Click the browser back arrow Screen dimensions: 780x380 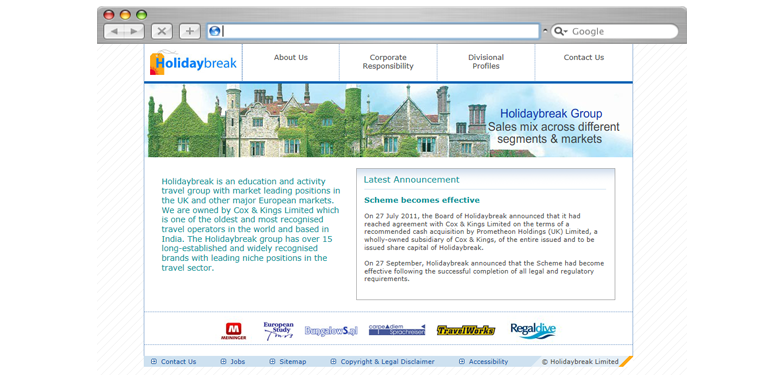pyautogui.click(x=114, y=31)
